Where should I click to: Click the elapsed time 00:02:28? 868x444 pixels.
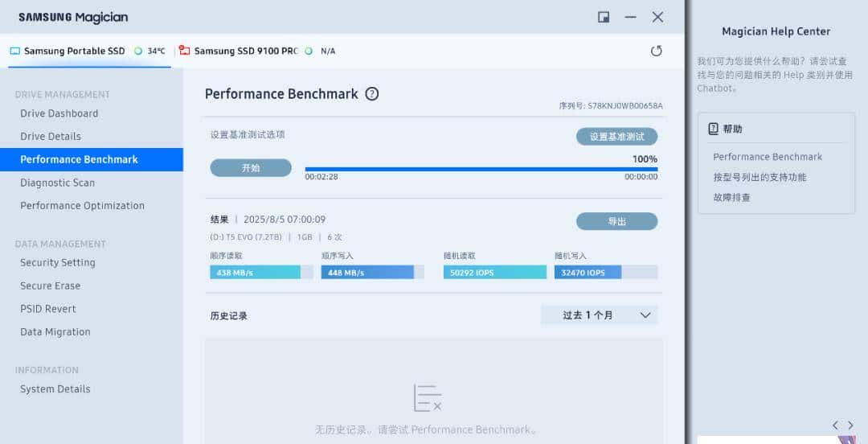coord(321,177)
